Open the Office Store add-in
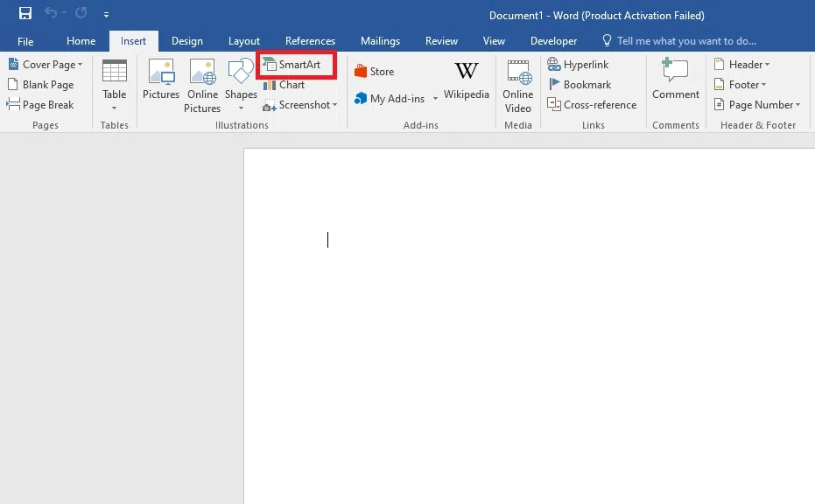 374,71
